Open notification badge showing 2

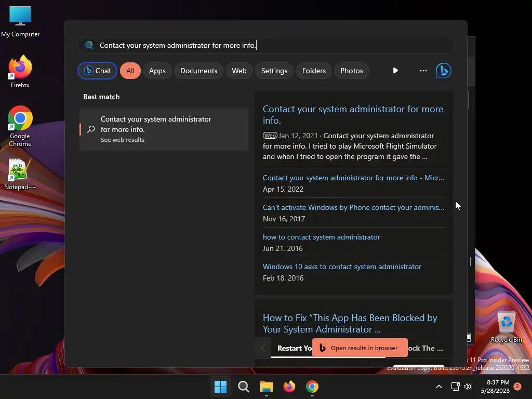coord(517,386)
